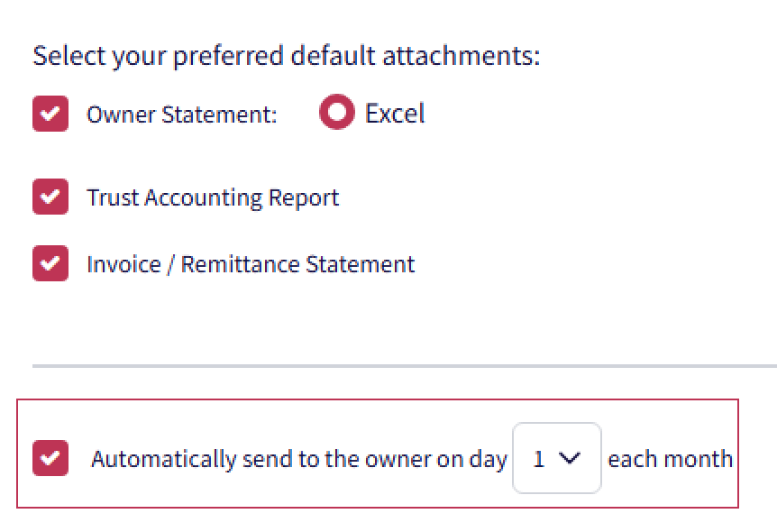Select the Excel radio button
Viewport: 777px width, 532px height.
pos(336,114)
